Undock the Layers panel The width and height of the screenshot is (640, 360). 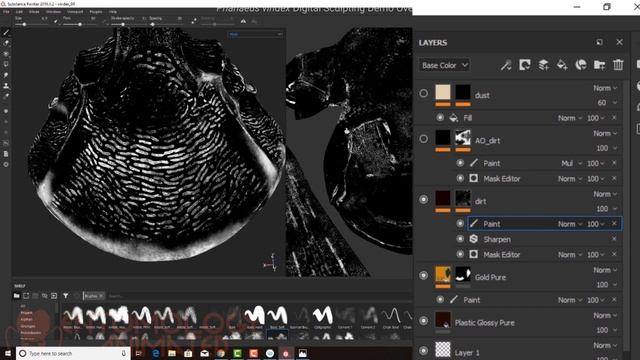599,42
